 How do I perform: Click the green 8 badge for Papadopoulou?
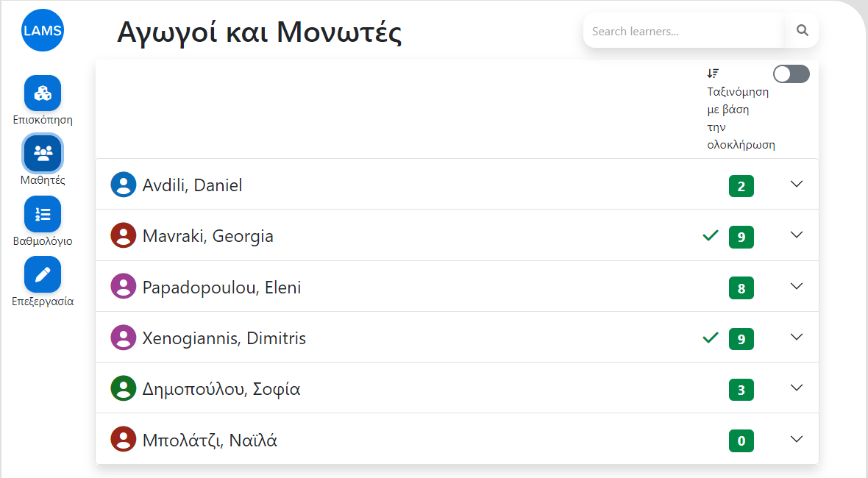pyautogui.click(x=741, y=288)
